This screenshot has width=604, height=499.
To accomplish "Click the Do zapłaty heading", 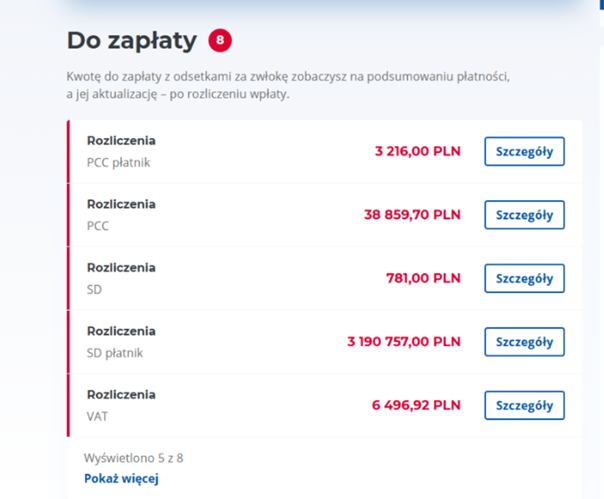I will (132, 41).
